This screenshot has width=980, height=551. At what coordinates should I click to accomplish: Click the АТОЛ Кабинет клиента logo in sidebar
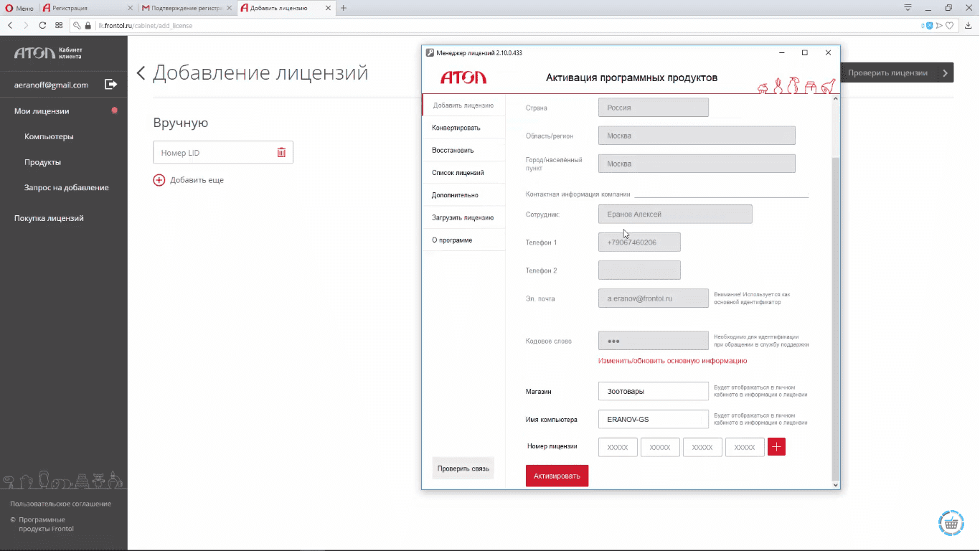pyautogui.click(x=48, y=53)
